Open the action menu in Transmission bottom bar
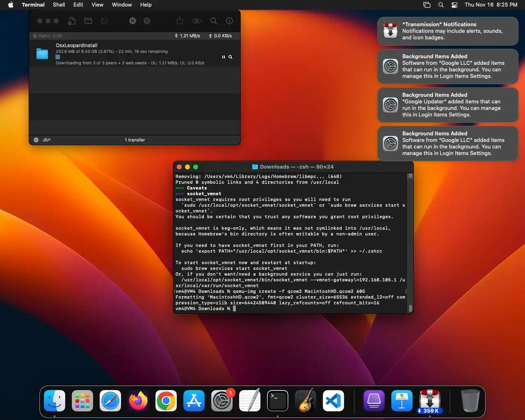525x420 pixels. coord(36,140)
